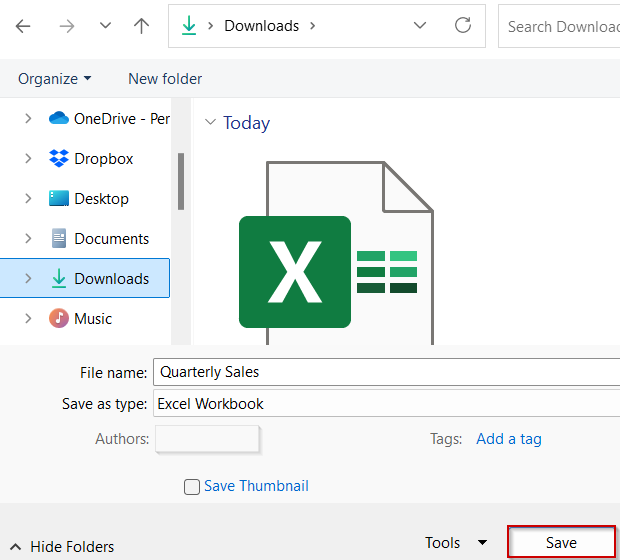Click the Documents page icon
Viewport: 620px width, 560px height.
click(x=59, y=238)
